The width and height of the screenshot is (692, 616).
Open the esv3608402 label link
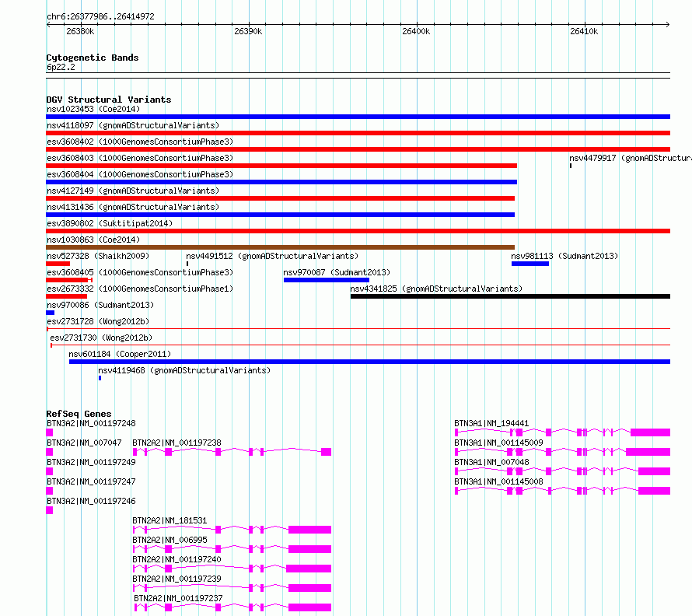tap(140, 142)
